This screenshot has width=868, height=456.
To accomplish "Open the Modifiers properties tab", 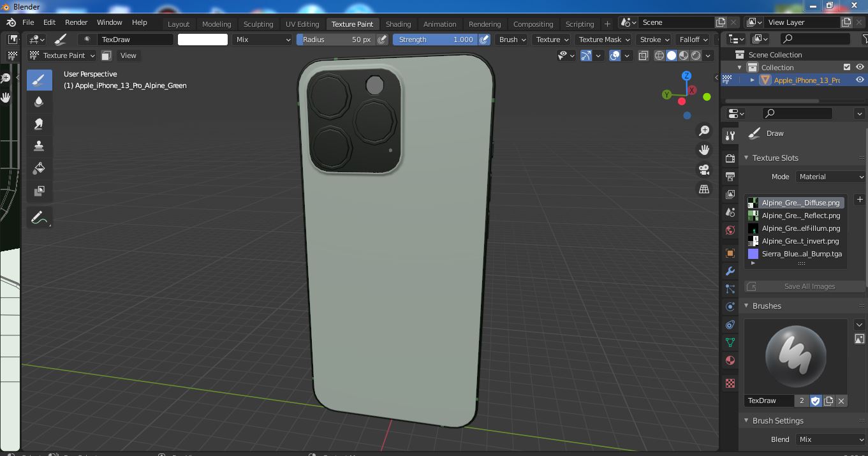I will click(x=730, y=271).
